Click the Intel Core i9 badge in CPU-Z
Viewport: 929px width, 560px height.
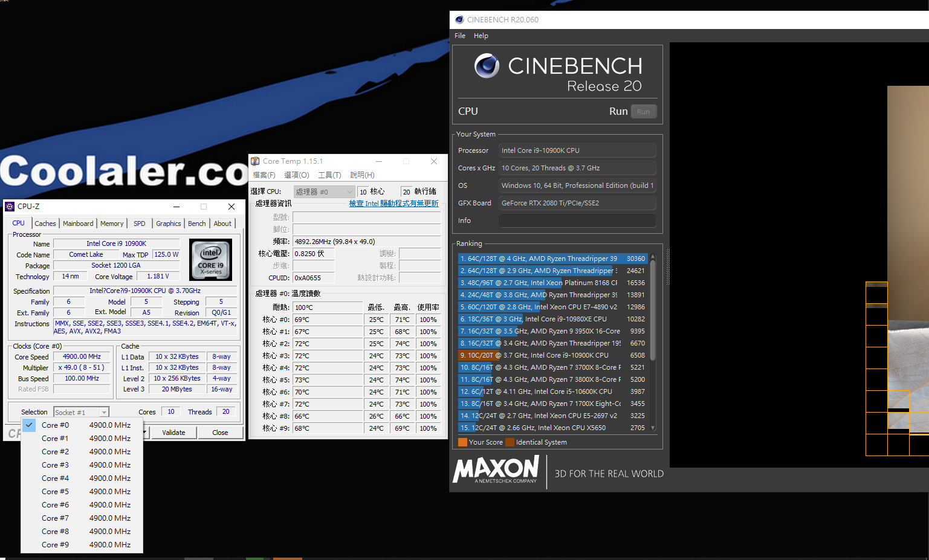[210, 259]
